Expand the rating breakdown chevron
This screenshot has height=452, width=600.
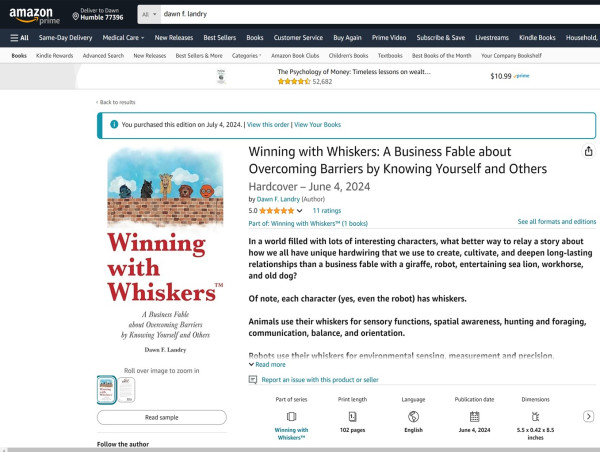click(x=300, y=210)
